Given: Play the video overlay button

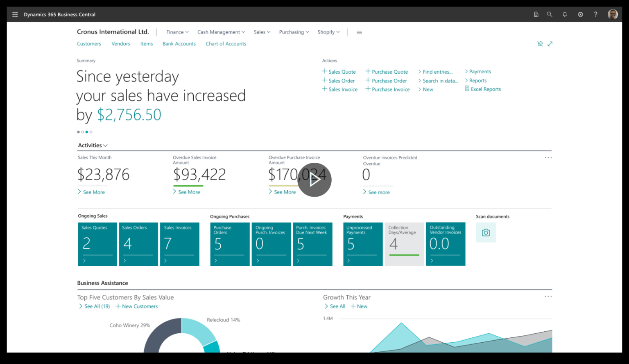Looking at the screenshot, I should [x=314, y=180].
